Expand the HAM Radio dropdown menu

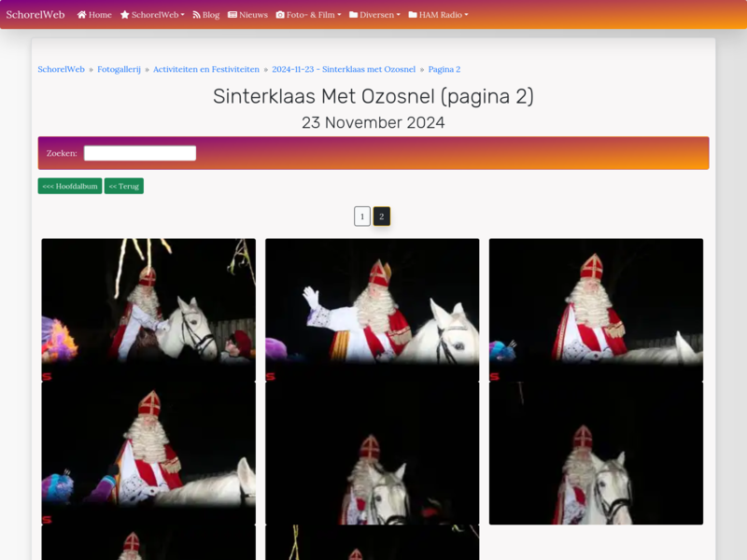click(438, 15)
